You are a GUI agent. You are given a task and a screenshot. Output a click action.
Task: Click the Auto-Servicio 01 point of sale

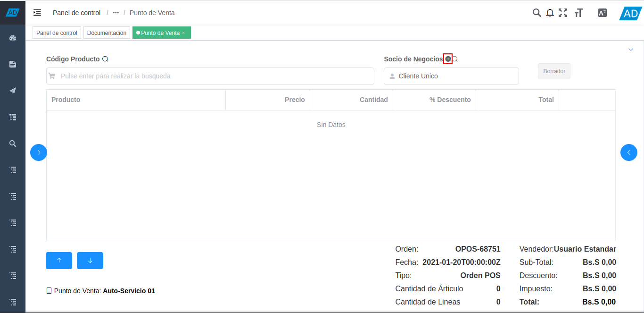[129, 291]
